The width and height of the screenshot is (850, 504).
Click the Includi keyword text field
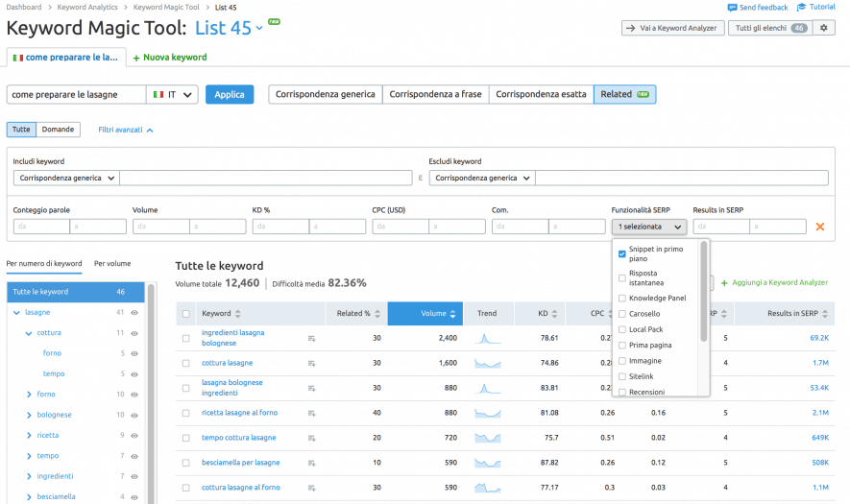(x=266, y=178)
